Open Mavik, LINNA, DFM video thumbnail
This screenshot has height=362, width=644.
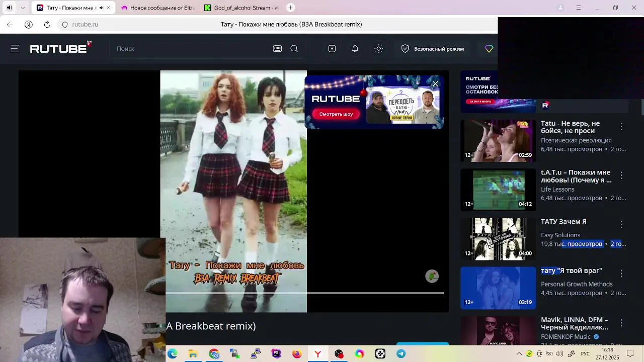[x=498, y=330]
